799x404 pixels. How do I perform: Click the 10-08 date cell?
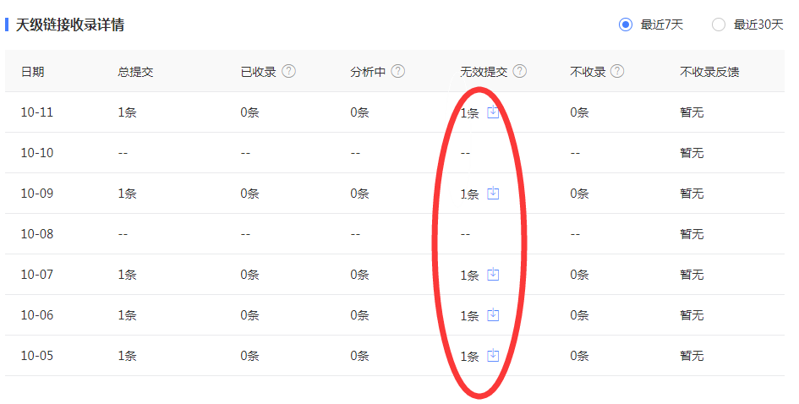click(37, 234)
